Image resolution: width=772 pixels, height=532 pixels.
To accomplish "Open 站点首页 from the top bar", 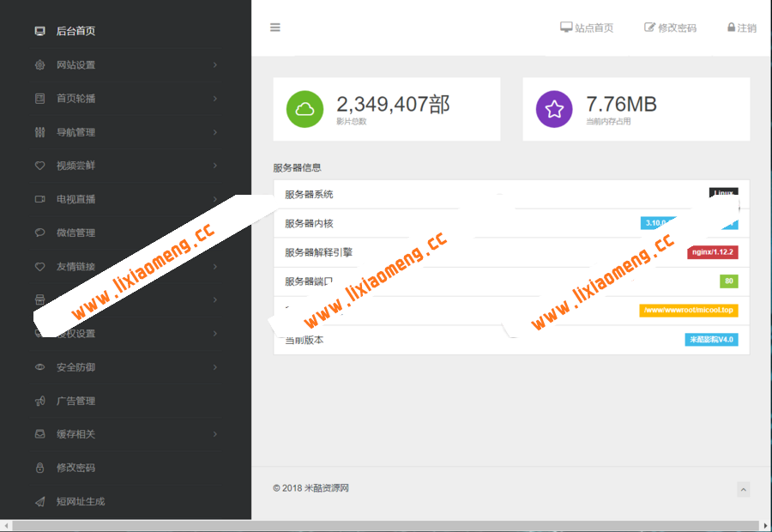I will coord(587,27).
